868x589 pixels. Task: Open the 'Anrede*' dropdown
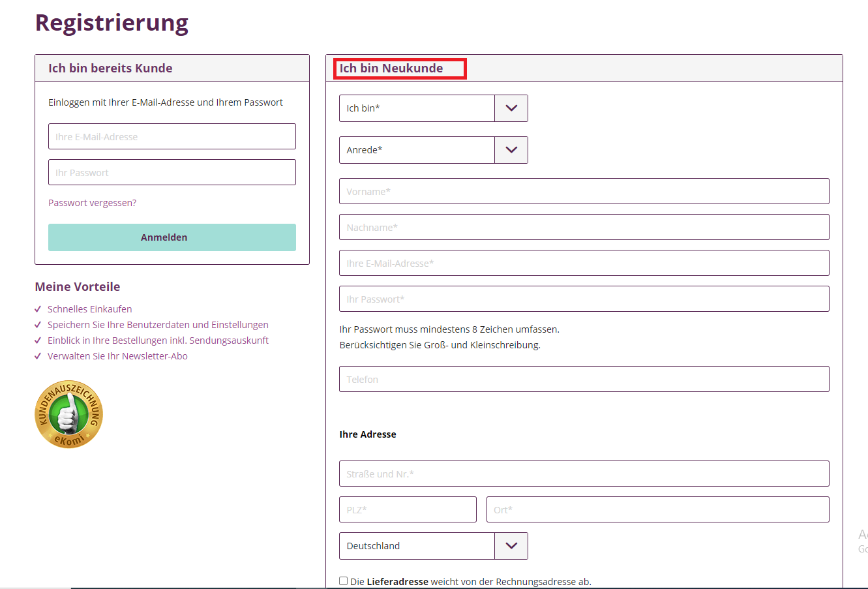tap(433, 150)
